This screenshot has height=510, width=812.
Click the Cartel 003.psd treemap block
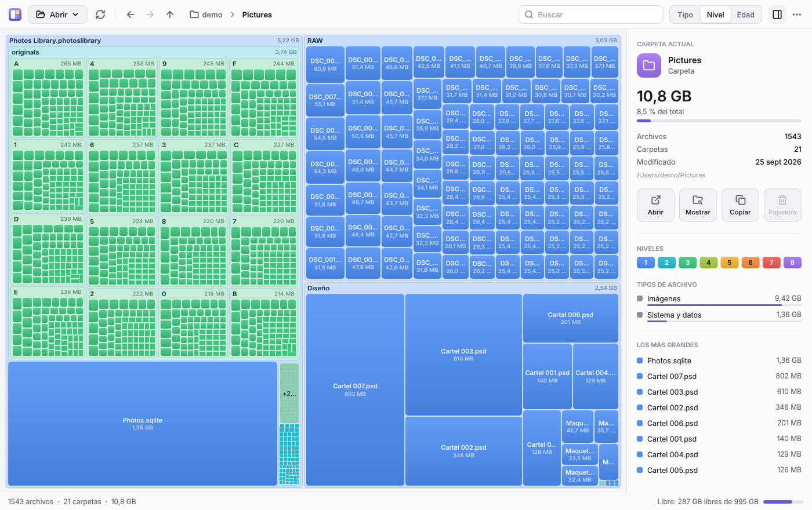(463, 355)
